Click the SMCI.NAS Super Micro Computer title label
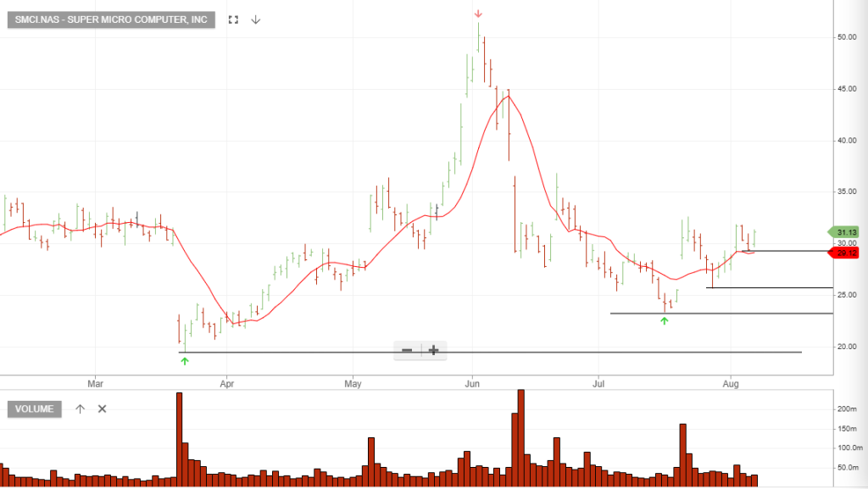This screenshot has height=489, width=868. [111, 19]
